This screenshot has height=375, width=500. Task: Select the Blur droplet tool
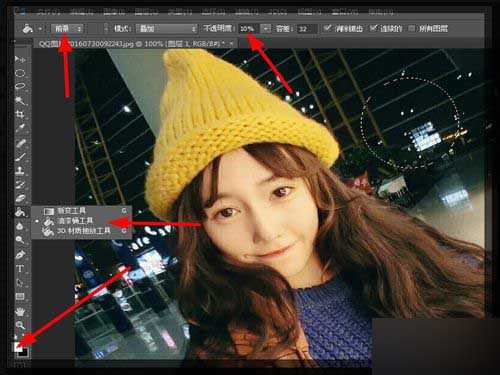coord(20,226)
